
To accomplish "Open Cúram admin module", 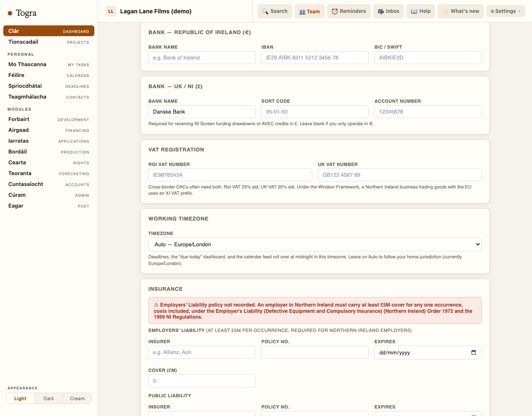I will pos(49,195).
